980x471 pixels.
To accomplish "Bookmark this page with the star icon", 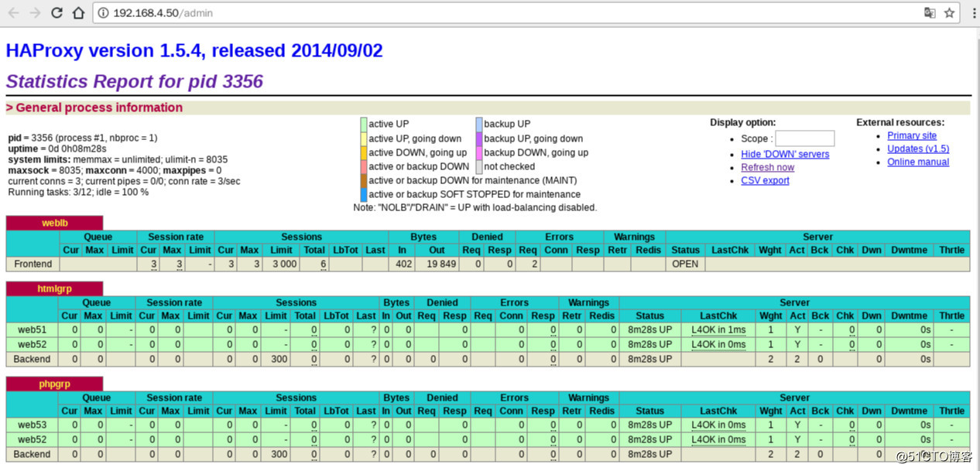I will 949,13.
